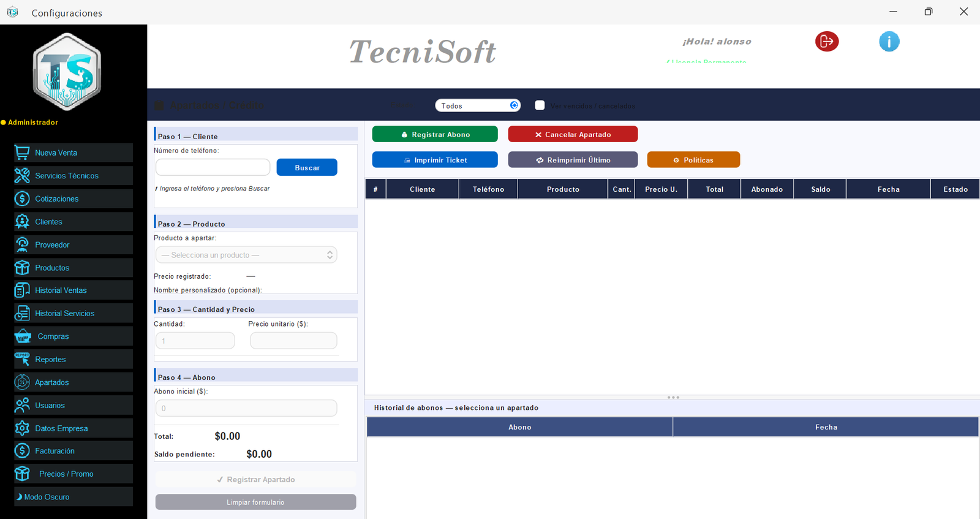Click the Abono column header in abonos history
The height and width of the screenshot is (519, 980).
pos(520,427)
